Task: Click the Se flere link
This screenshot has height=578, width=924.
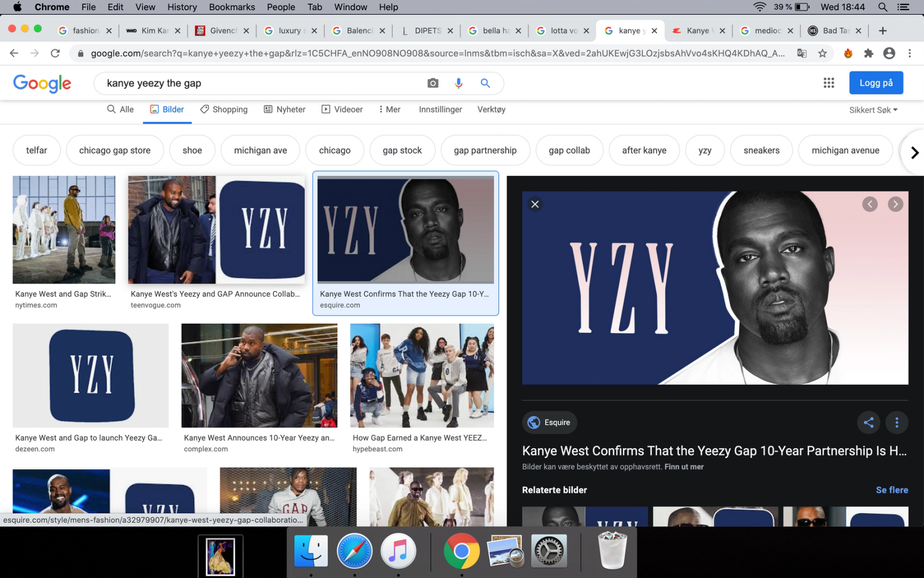Action: (x=892, y=490)
